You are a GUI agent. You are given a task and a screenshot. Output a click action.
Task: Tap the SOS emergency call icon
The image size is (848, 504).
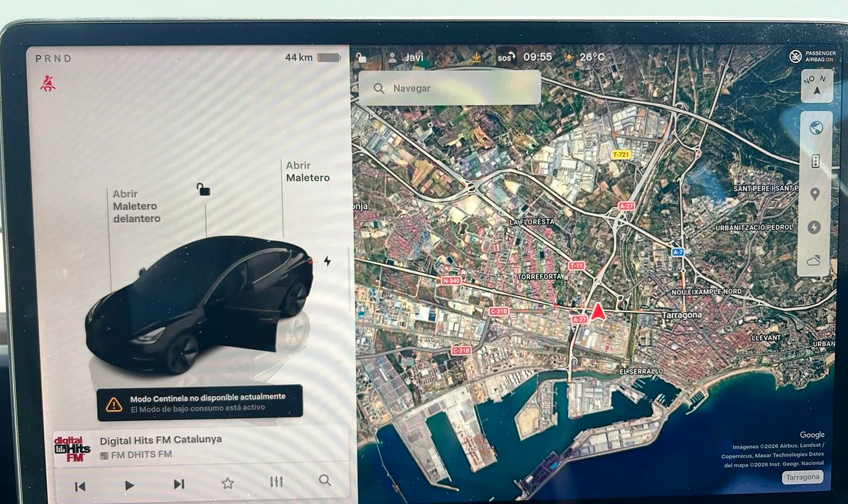click(x=506, y=57)
